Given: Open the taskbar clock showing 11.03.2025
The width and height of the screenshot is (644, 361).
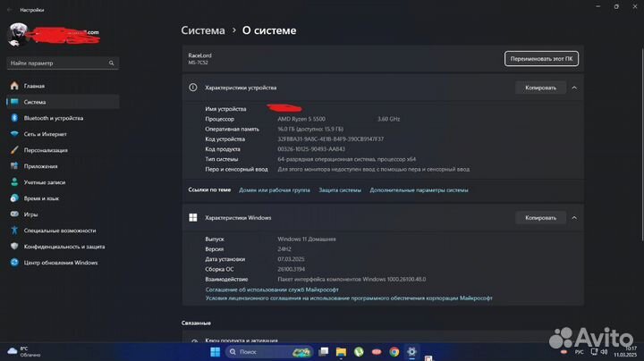Looking at the screenshot, I should point(625,351).
